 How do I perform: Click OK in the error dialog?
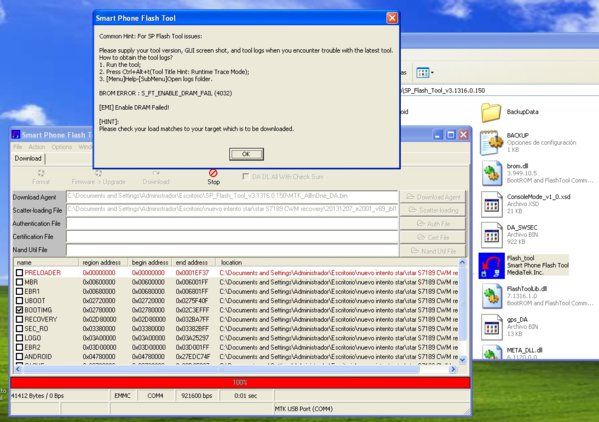coord(246,154)
